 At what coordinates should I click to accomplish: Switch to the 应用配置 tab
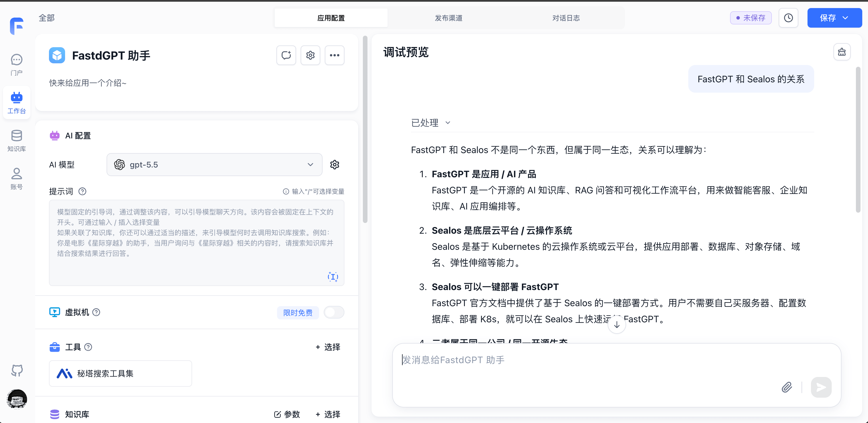331,18
